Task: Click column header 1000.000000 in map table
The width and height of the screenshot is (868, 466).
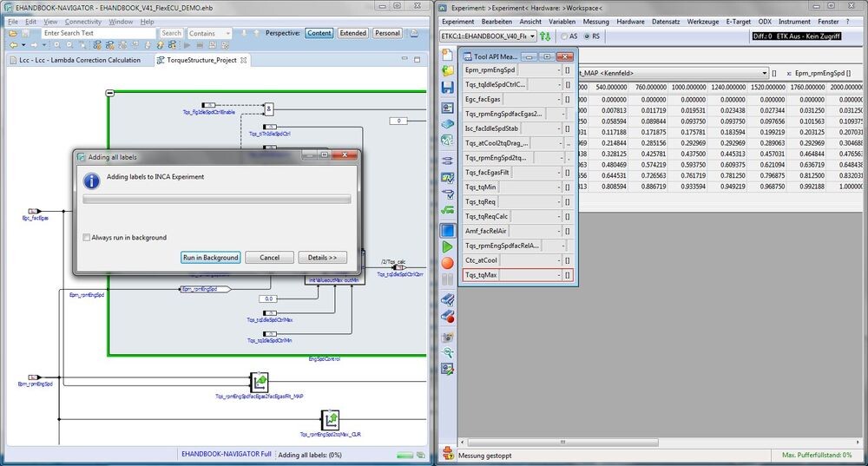Action: tap(688, 88)
